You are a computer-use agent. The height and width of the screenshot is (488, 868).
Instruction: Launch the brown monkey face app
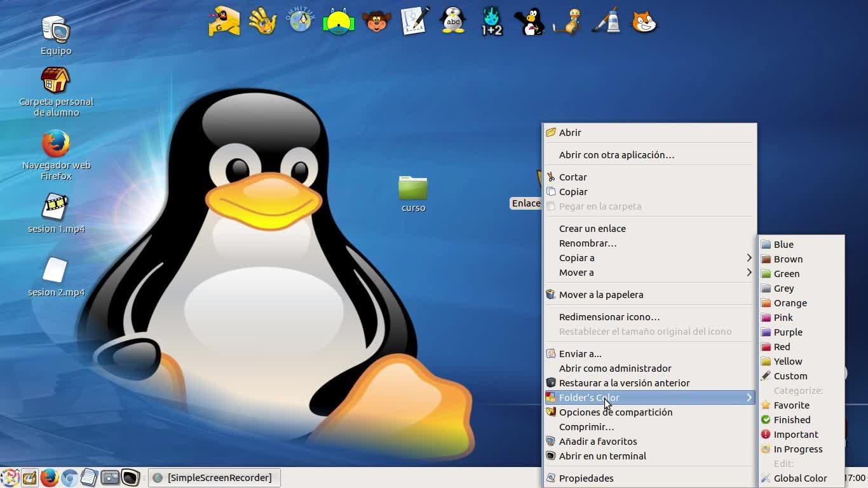(x=377, y=21)
